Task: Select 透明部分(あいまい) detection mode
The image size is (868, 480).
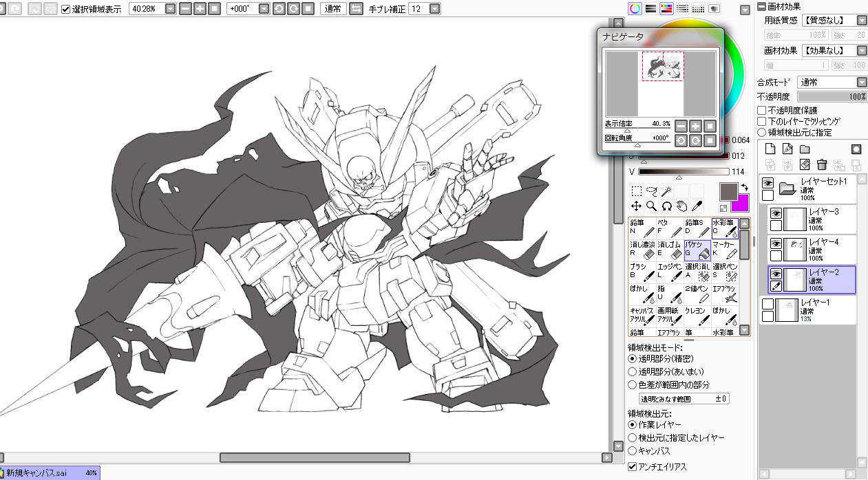Action: [633, 371]
